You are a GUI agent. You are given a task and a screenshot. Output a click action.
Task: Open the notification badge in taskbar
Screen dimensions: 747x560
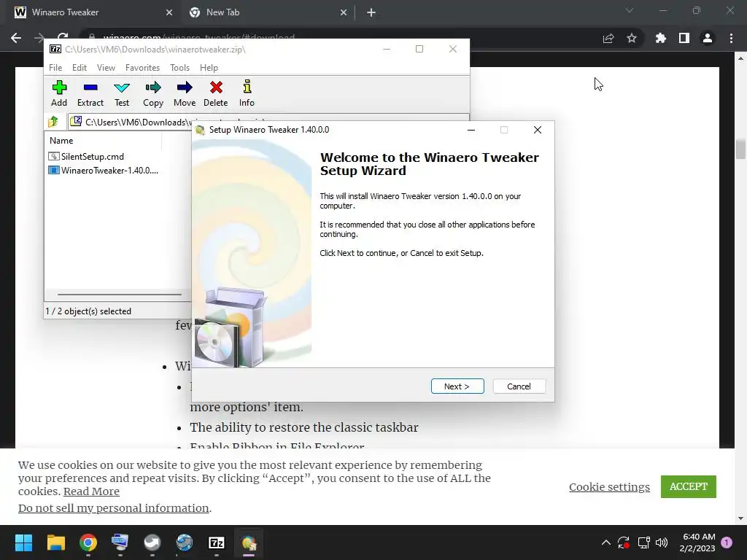[x=727, y=542]
